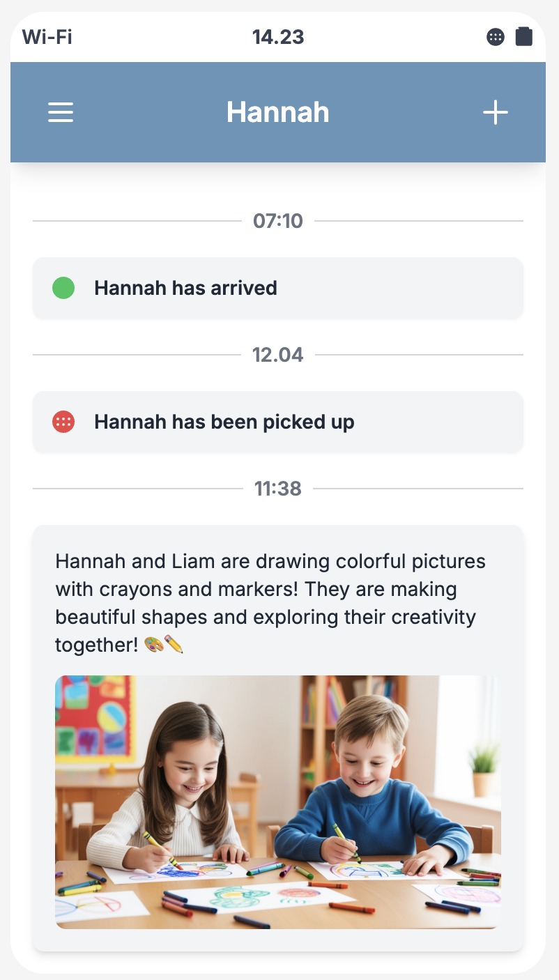559x980 pixels.
Task: Click the pencil emoji in the post
Action: coord(174,645)
